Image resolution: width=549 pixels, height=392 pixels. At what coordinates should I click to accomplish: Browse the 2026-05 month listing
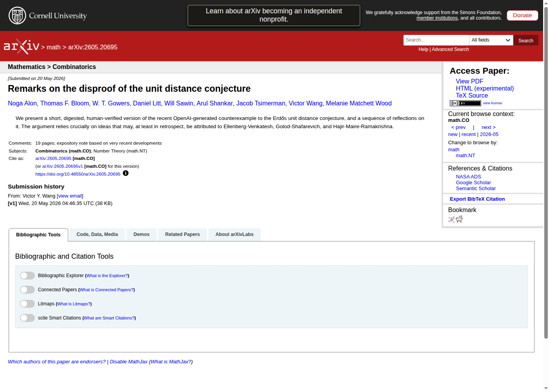click(x=489, y=134)
